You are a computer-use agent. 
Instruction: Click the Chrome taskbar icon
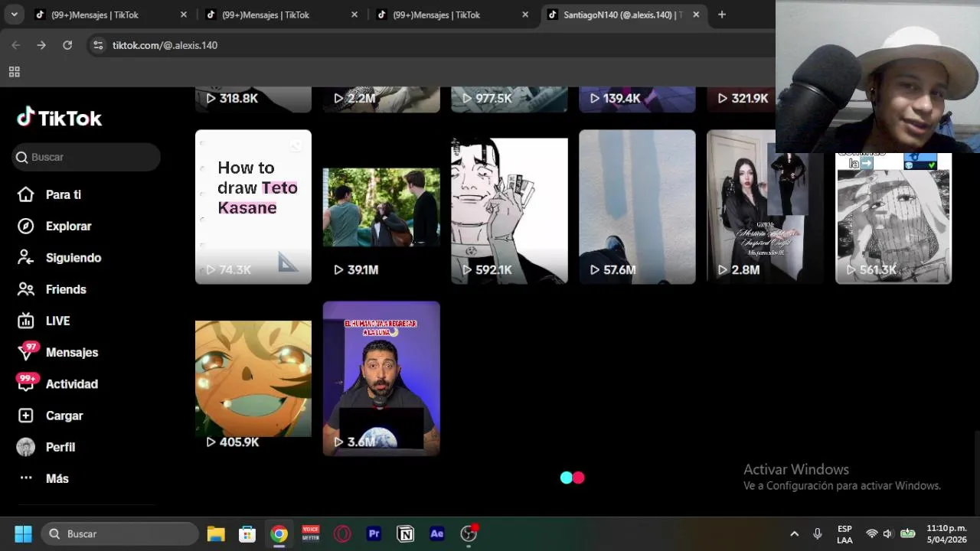point(279,533)
